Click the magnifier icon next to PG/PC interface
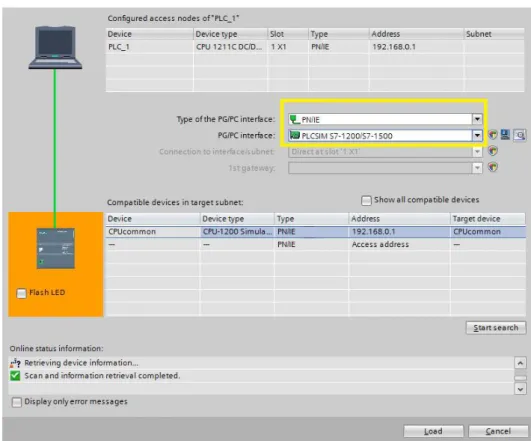This screenshot has height=441, width=531. (x=519, y=135)
